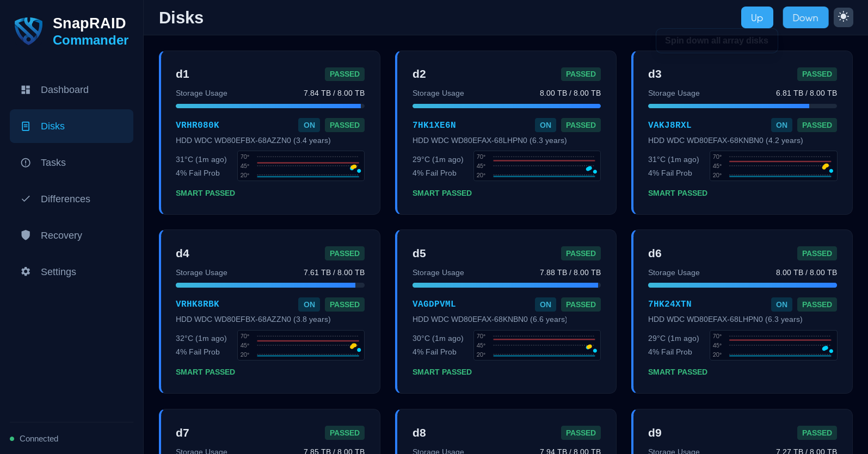Image resolution: width=868 pixels, height=454 pixels.
Task: Click the ON badge for disk 7HK1XE6N
Action: point(545,125)
